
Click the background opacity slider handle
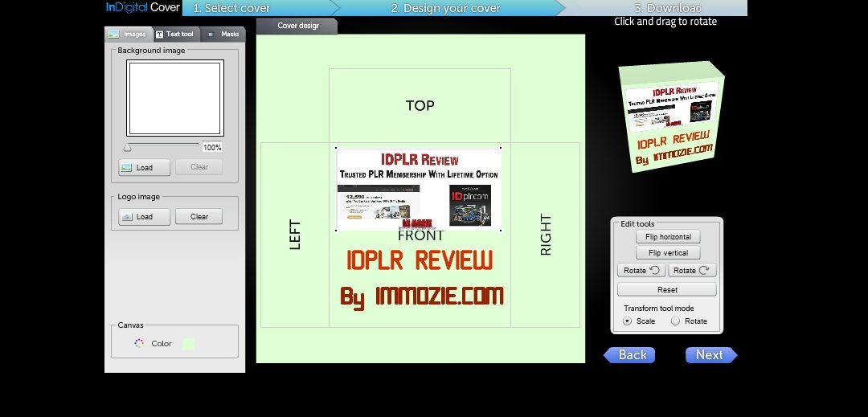tap(127, 147)
